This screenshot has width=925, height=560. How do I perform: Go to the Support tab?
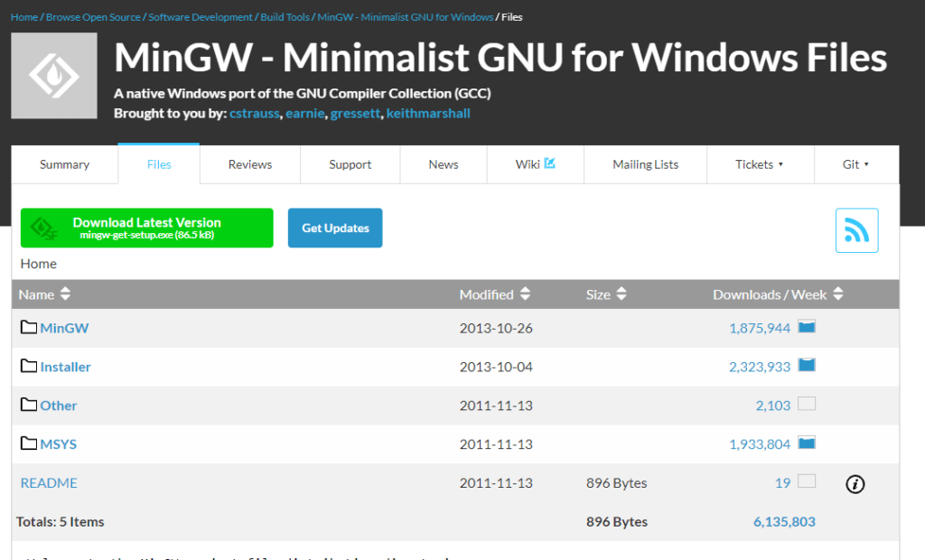point(350,164)
